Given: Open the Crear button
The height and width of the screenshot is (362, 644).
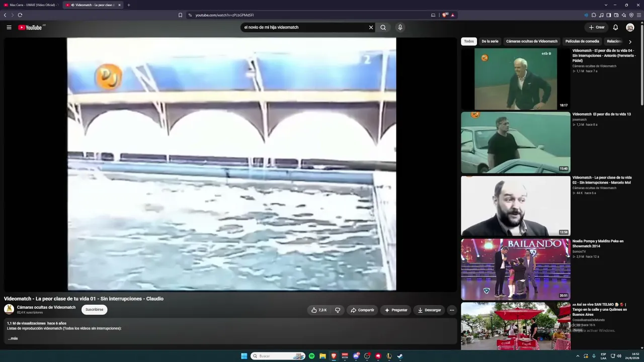Looking at the screenshot, I should pyautogui.click(x=596, y=28).
